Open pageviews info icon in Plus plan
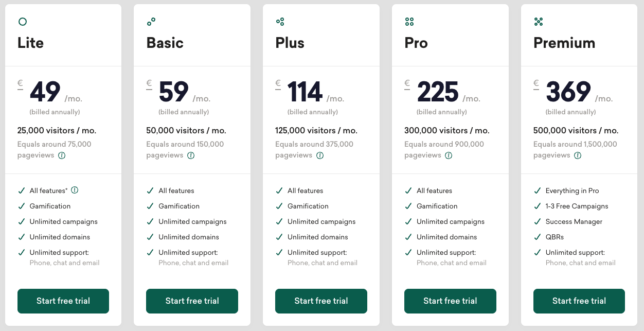Screen dimensions: 644x331 click(x=320, y=155)
